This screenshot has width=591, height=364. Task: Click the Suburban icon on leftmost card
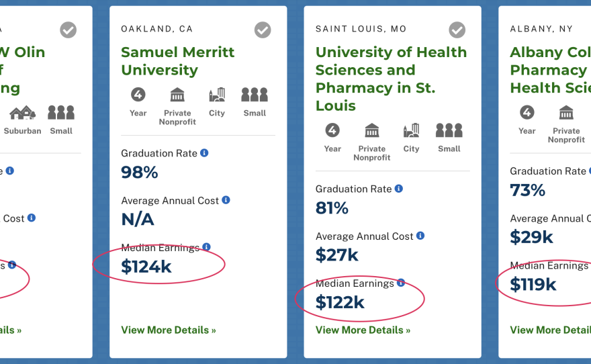[x=23, y=113]
